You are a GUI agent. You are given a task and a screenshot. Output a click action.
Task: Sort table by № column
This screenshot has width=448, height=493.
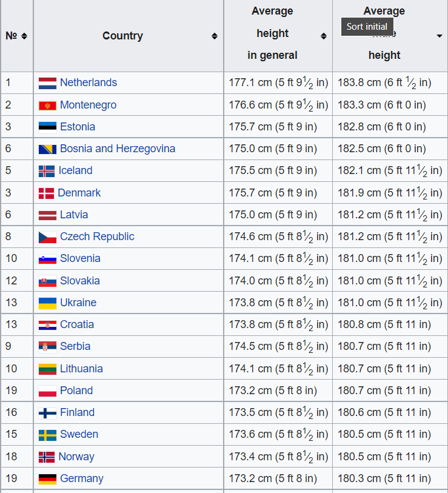24,36
